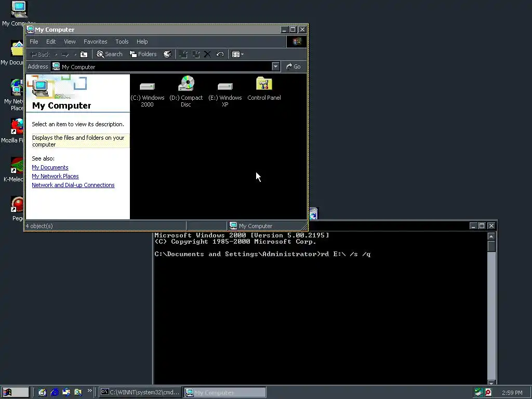
Task: Open the (C:) Windows 2000 drive icon
Action: [x=147, y=92]
